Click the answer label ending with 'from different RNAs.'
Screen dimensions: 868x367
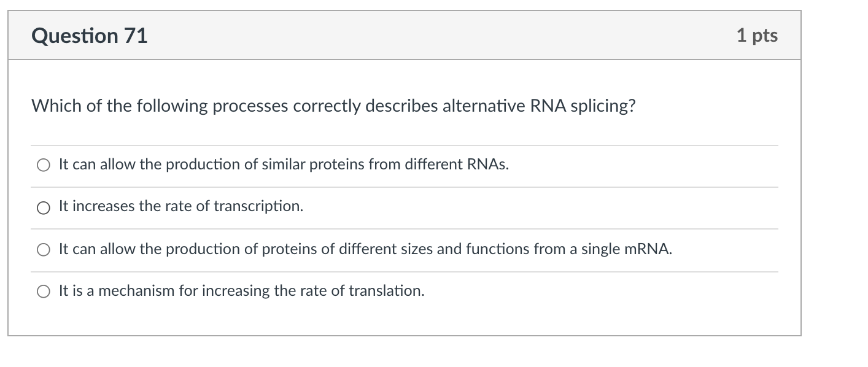click(284, 164)
